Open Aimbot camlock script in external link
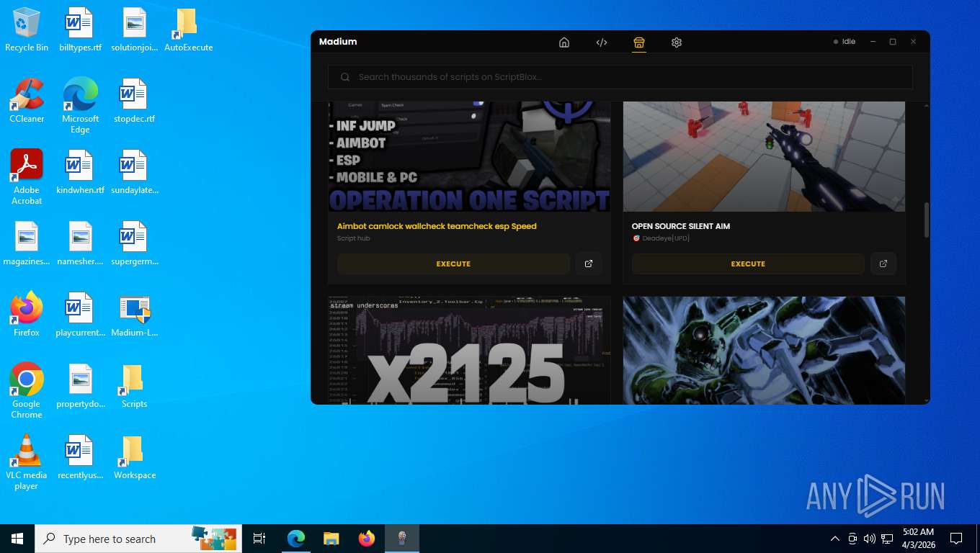 click(x=589, y=264)
